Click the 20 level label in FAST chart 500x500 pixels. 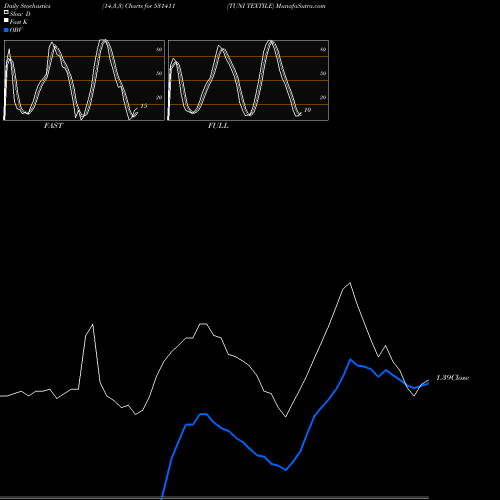159,97
